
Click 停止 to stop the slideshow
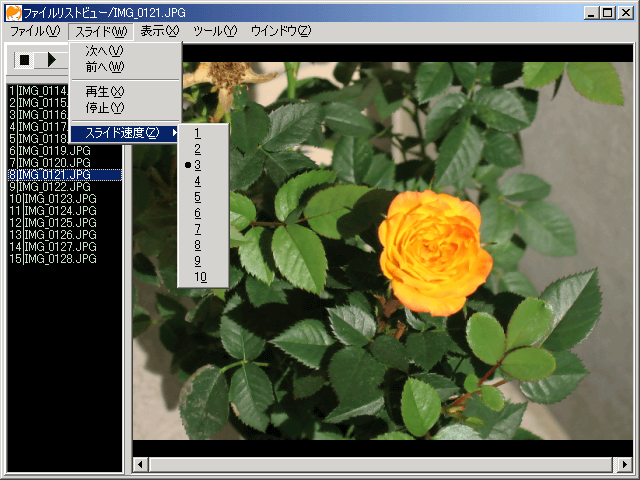(104, 107)
